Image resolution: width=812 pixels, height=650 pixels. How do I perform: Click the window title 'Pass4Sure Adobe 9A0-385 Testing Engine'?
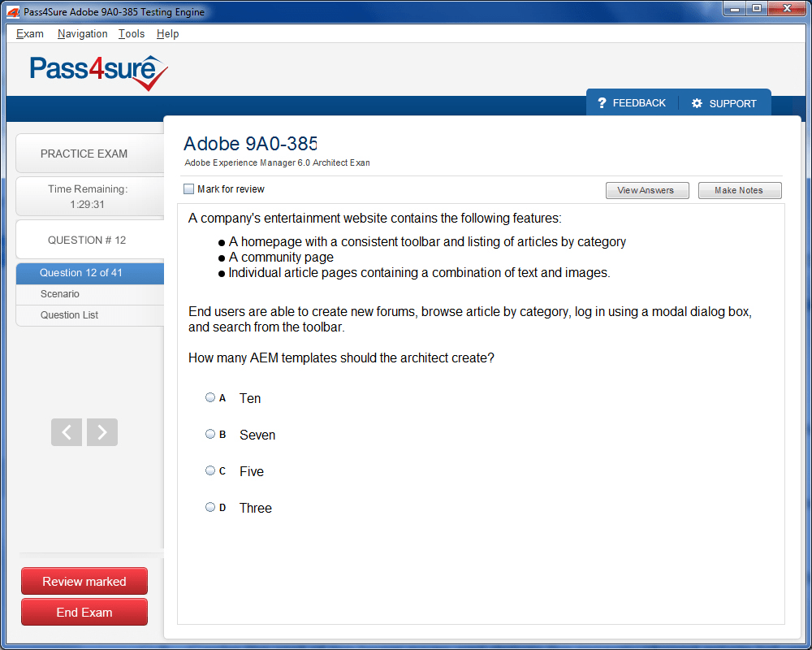click(114, 11)
